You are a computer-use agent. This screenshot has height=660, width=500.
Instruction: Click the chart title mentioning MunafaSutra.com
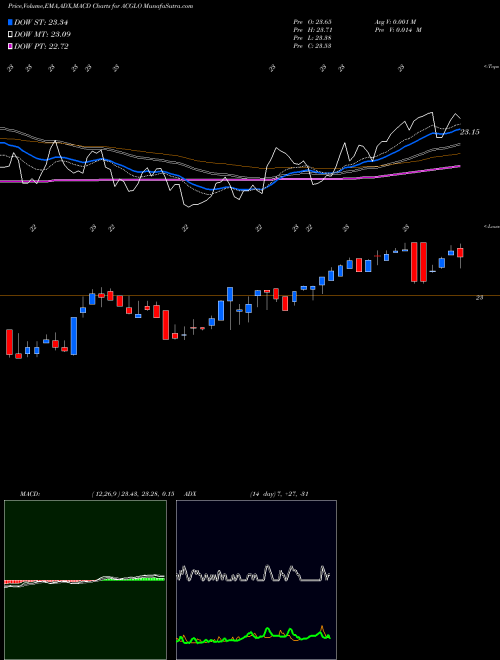(101, 6)
